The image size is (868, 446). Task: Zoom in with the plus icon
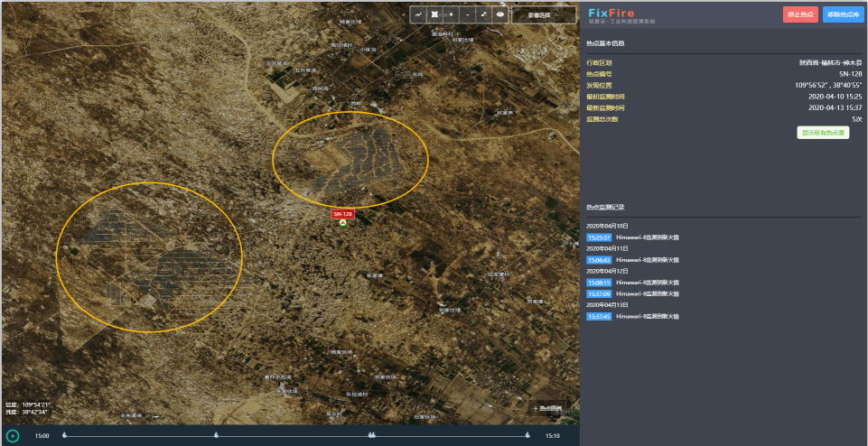coord(451,14)
